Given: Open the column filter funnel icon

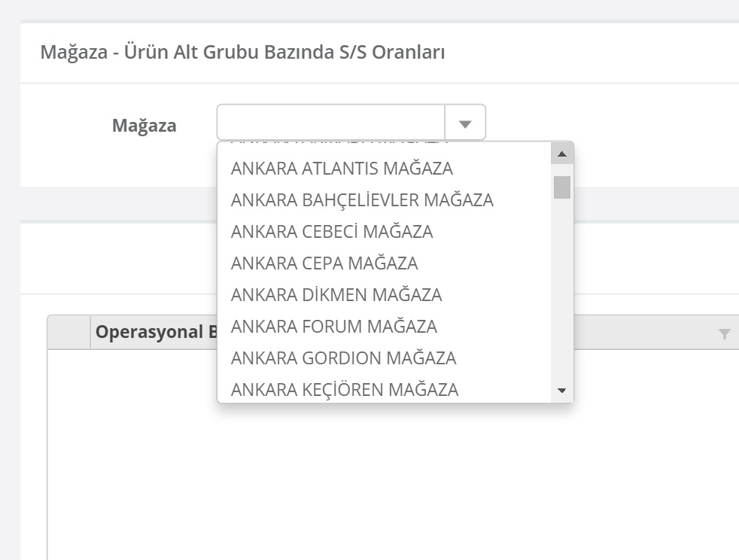Looking at the screenshot, I should pos(725,334).
